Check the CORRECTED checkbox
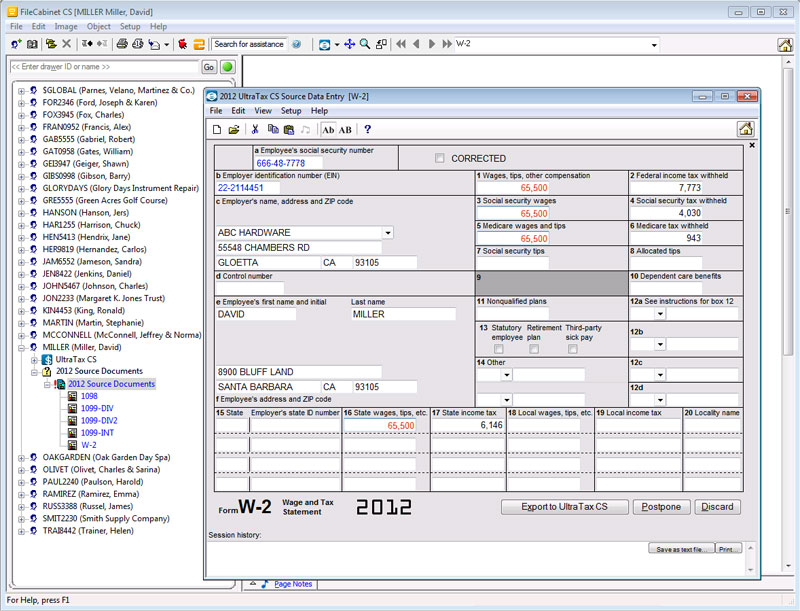This screenshot has width=800, height=611. coord(440,158)
